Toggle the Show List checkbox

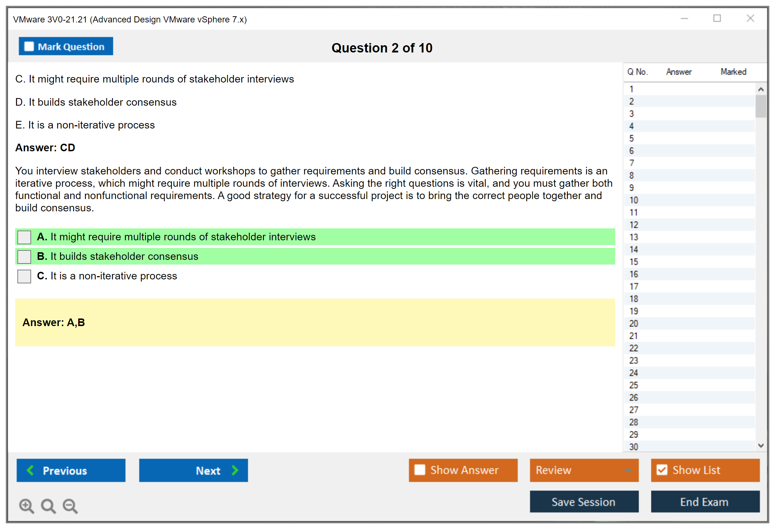[x=662, y=470]
